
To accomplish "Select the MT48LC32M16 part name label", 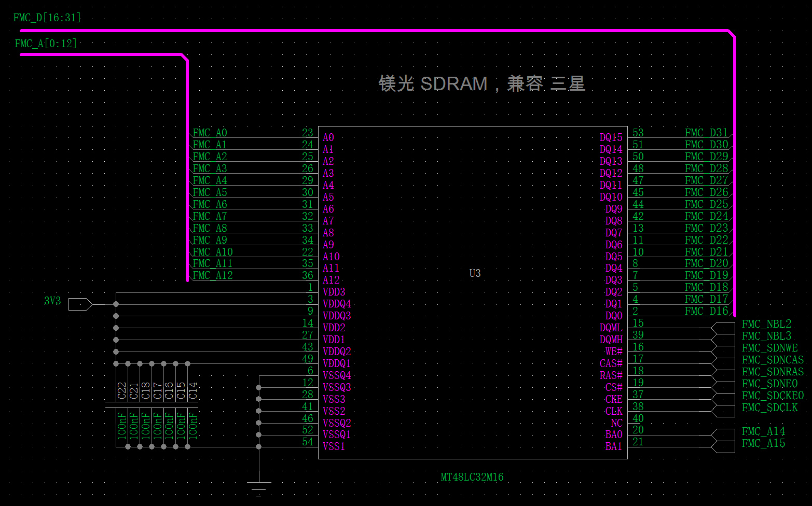I will click(472, 477).
